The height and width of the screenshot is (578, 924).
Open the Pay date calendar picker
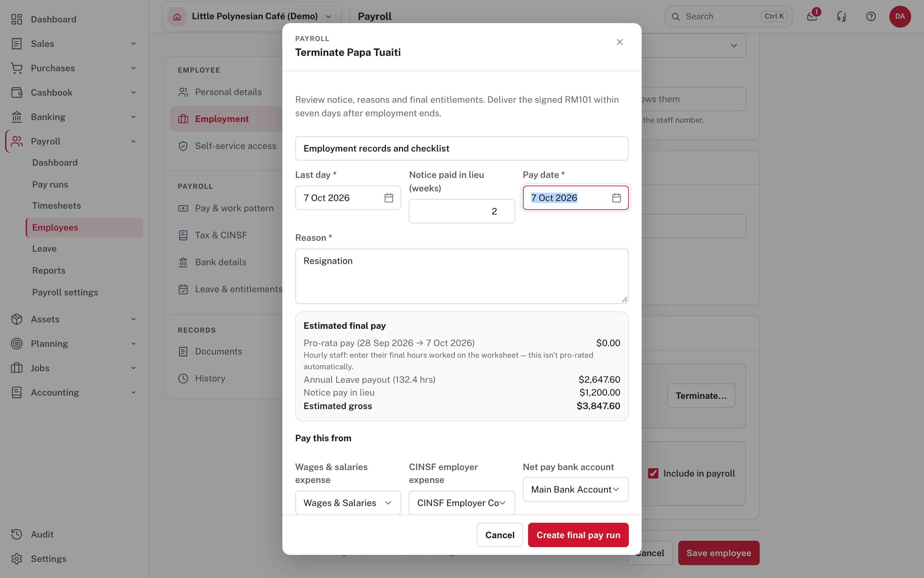pyautogui.click(x=616, y=197)
